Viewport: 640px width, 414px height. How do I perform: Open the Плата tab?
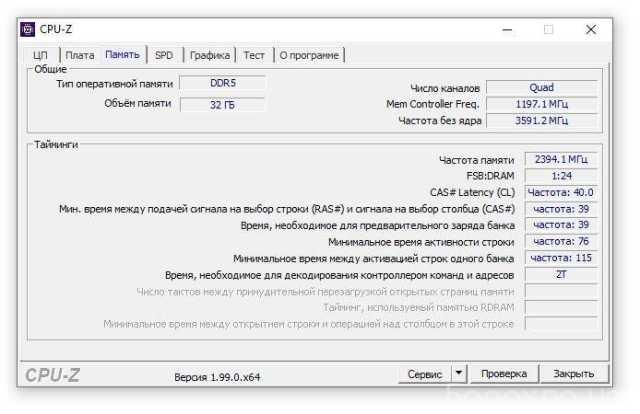80,55
